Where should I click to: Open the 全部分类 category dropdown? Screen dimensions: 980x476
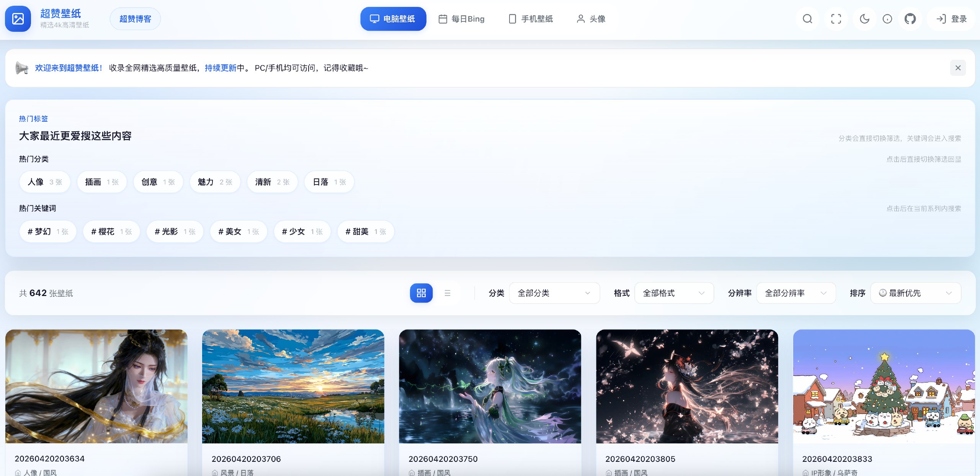(554, 293)
